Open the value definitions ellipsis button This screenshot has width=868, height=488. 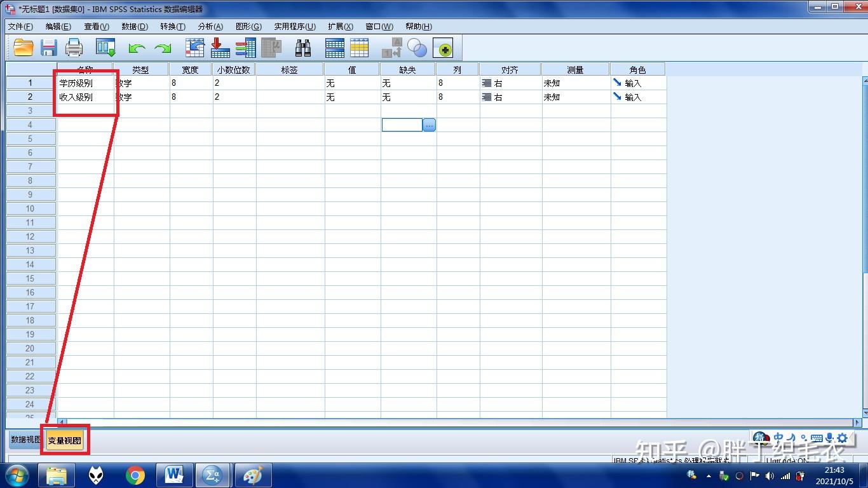(430, 125)
